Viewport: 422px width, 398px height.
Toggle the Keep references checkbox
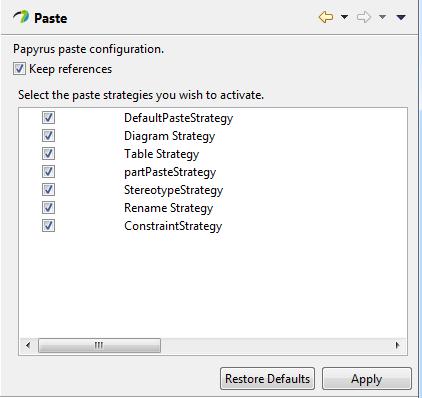(19, 69)
